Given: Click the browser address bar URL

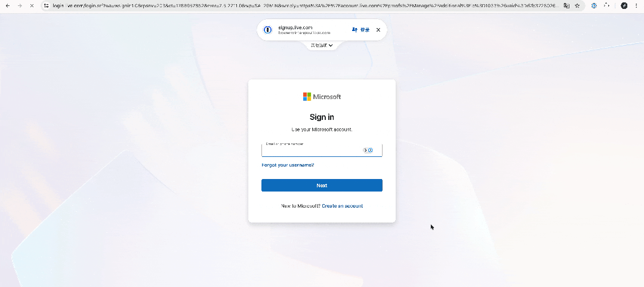Looking at the screenshot, I should [x=306, y=6].
